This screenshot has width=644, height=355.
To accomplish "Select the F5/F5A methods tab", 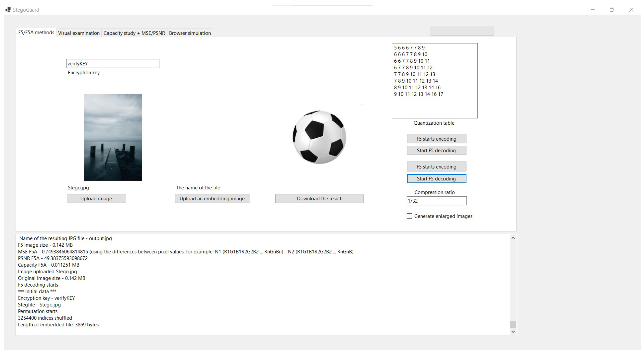I will pos(36,32).
